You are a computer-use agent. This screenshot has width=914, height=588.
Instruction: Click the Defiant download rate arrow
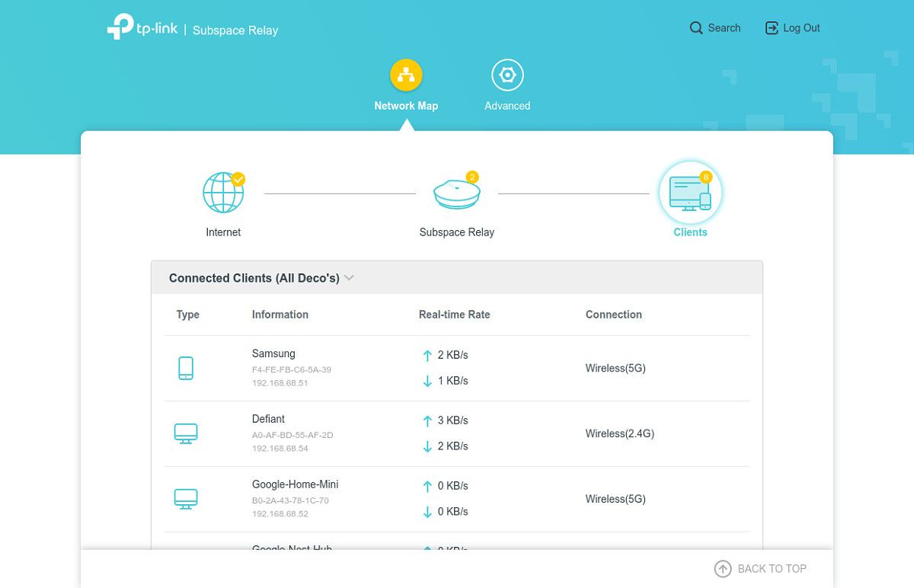(427, 446)
